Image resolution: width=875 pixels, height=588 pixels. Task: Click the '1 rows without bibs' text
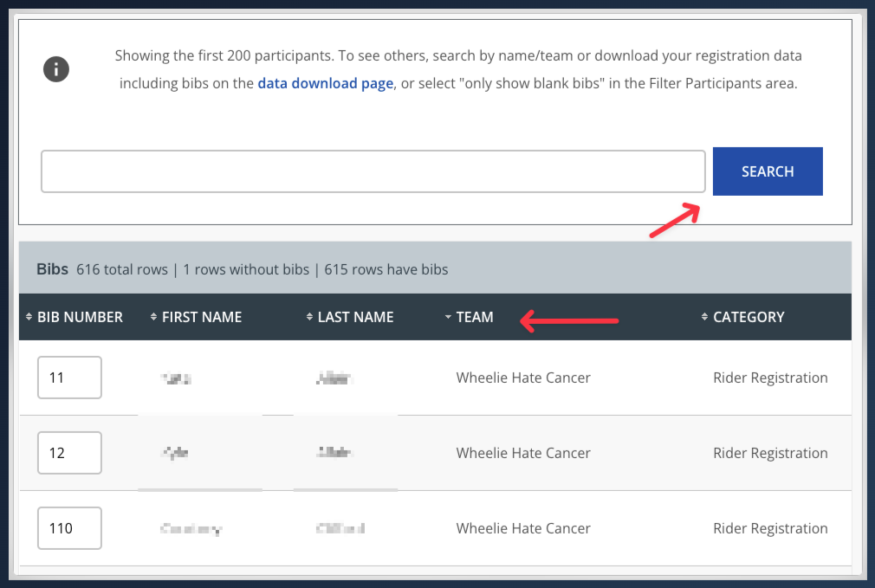(x=246, y=269)
